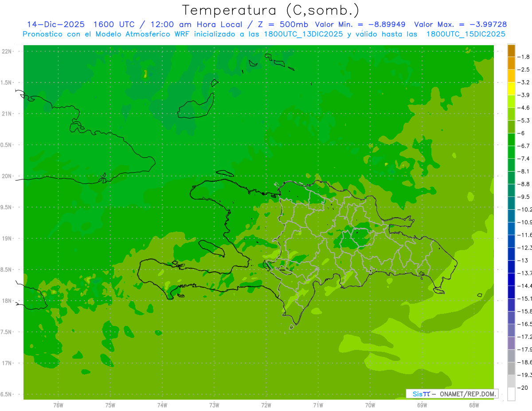Viewport: 532px width, 411px height.
Task: Click the '72W' longitude label
Action: point(266,405)
